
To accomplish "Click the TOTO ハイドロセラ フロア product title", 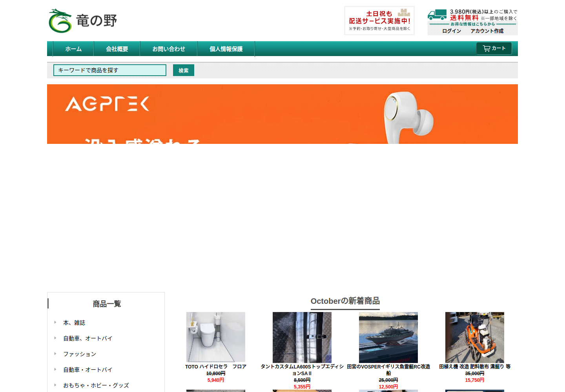I will tap(216, 367).
